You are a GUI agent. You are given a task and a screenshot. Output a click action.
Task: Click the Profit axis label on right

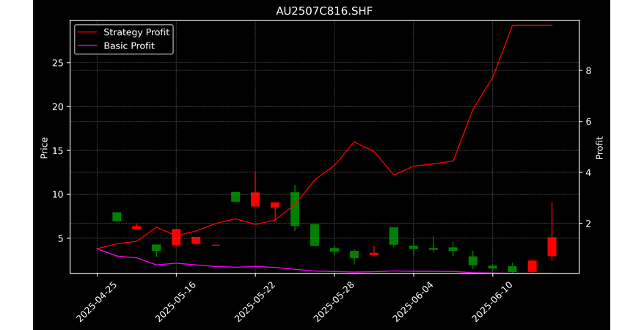tap(600, 147)
